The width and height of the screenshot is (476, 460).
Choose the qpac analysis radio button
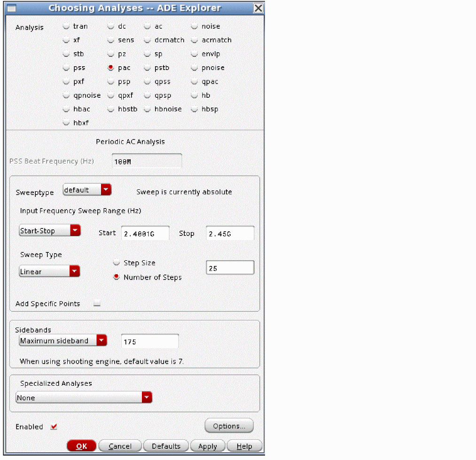pos(194,81)
